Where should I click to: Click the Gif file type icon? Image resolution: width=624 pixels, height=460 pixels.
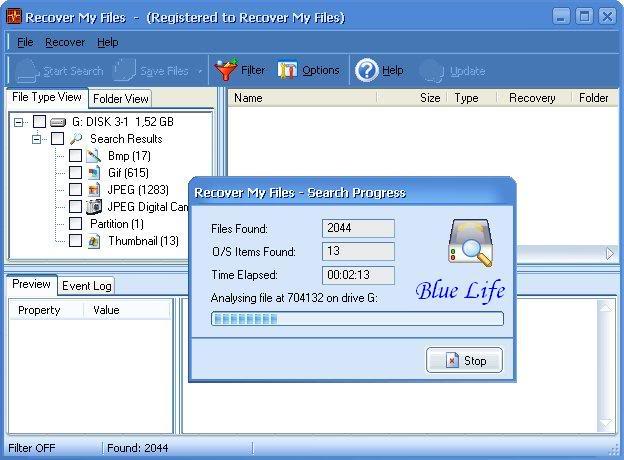(94, 173)
